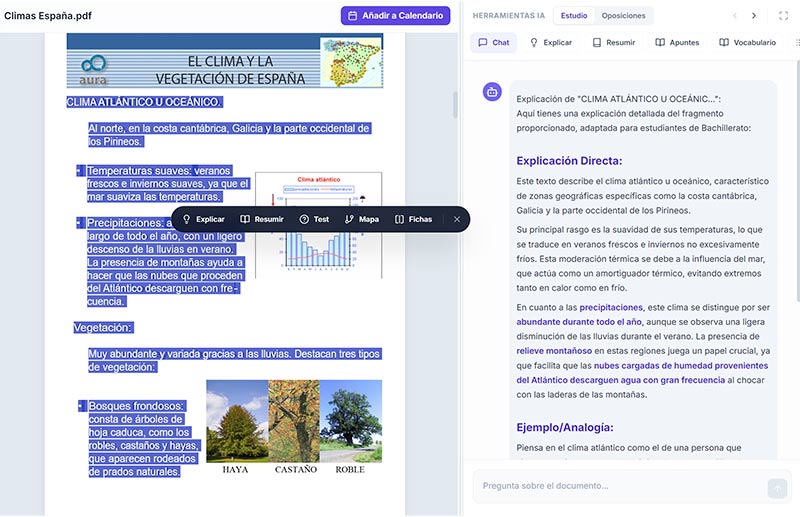The image size is (800, 517).
Task: Click the aura logo in document header
Action: click(x=93, y=70)
